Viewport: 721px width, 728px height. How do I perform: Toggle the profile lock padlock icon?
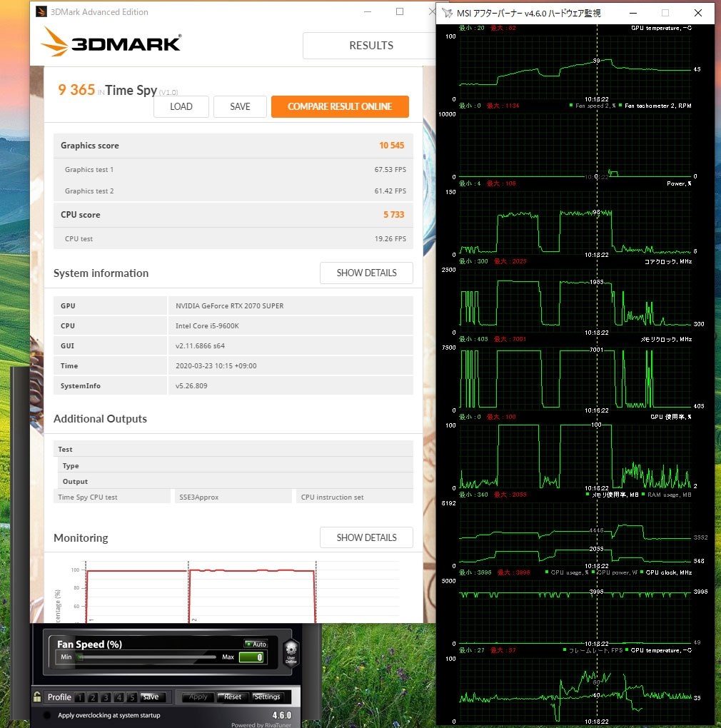[37, 697]
